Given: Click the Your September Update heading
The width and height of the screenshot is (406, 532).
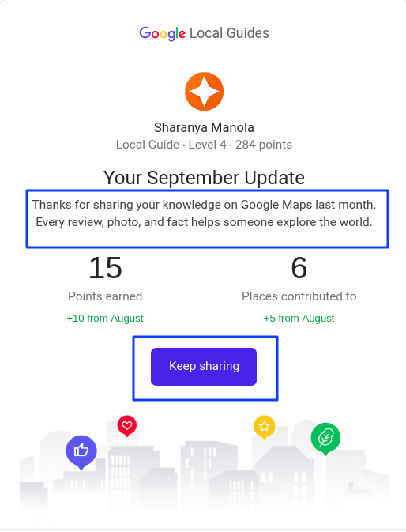Looking at the screenshot, I should (204, 177).
